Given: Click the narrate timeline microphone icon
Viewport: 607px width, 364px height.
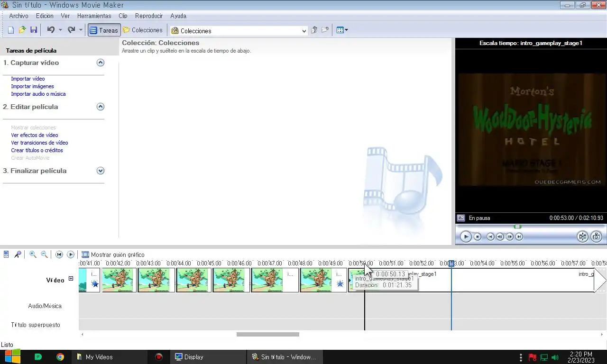Looking at the screenshot, I should 18,255.
